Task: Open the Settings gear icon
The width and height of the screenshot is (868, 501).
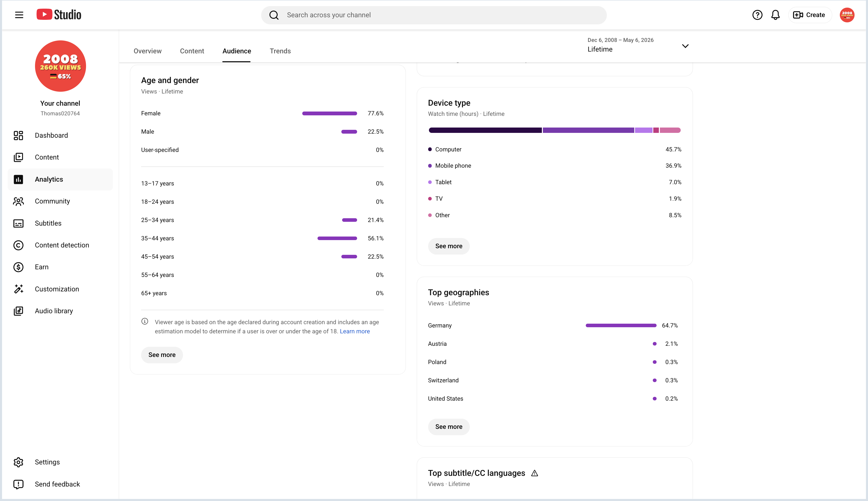Action: click(x=19, y=462)
